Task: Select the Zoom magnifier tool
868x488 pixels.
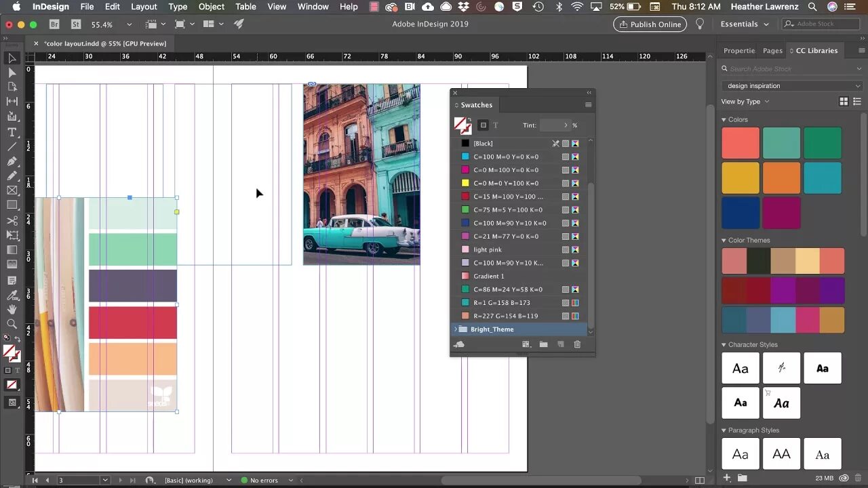Action: (x=12, y=324)
